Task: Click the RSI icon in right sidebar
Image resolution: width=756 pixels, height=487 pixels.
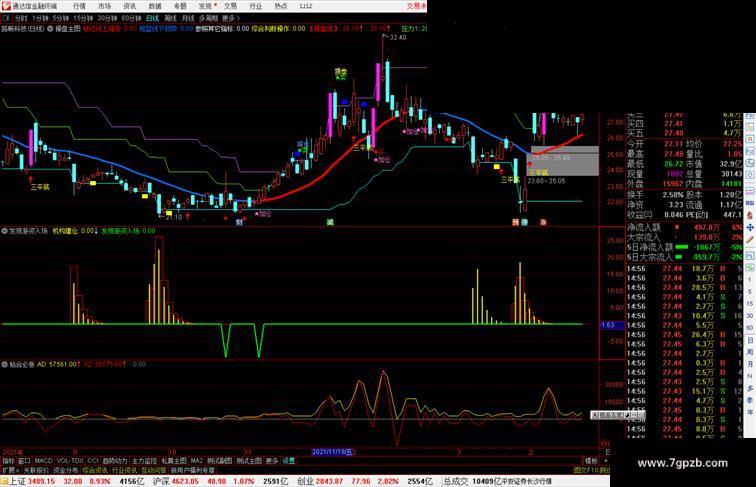Action: point(750,203)
